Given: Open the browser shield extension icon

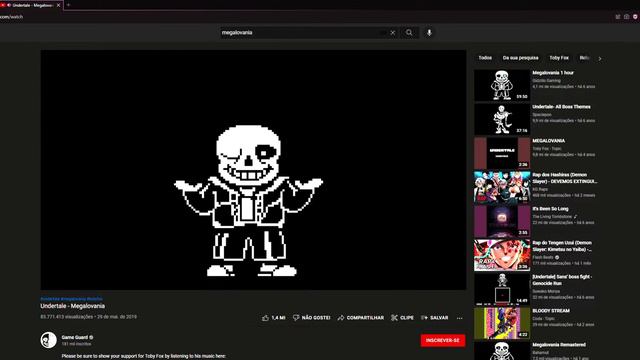Looking at the screenshot, I should (636, 17).
